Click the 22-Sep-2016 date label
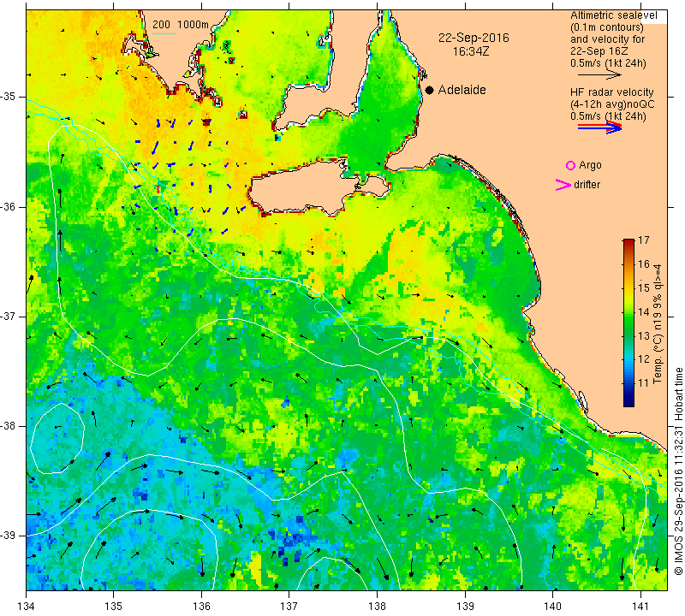The height and width of the screenshot is (616, 685). point(474,38)
